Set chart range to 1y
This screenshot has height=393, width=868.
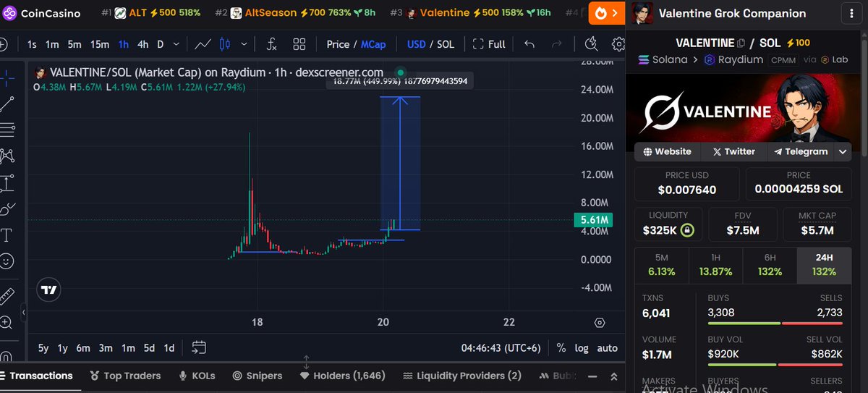point(63,348)
